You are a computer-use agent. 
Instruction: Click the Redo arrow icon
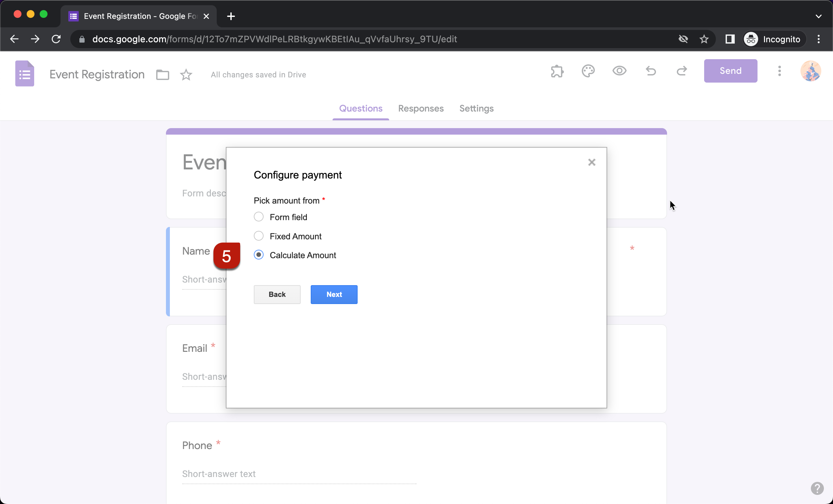[682, 71]
